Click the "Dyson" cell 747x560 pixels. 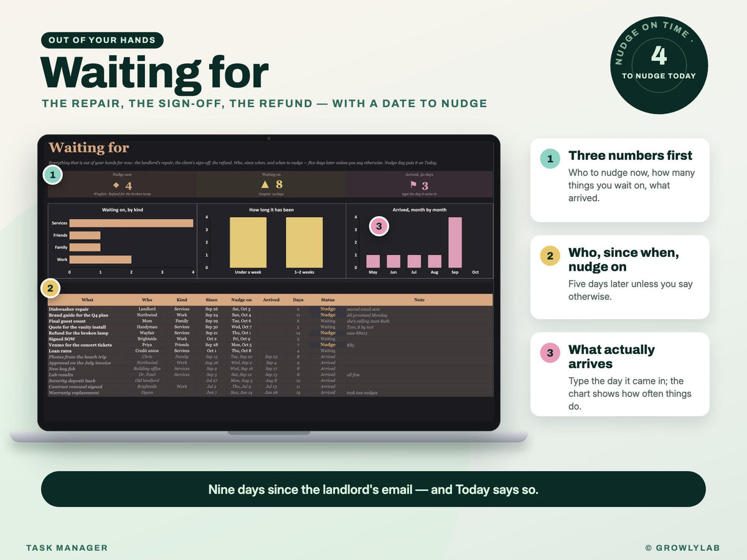click(147, 393)
